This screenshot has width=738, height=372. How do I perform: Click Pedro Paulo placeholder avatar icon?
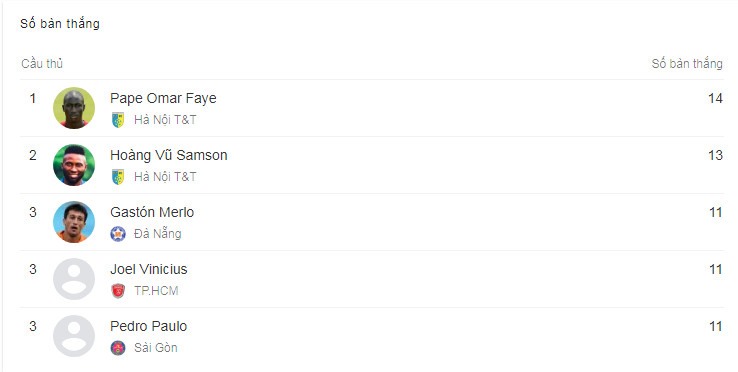[x=74, y=336]
